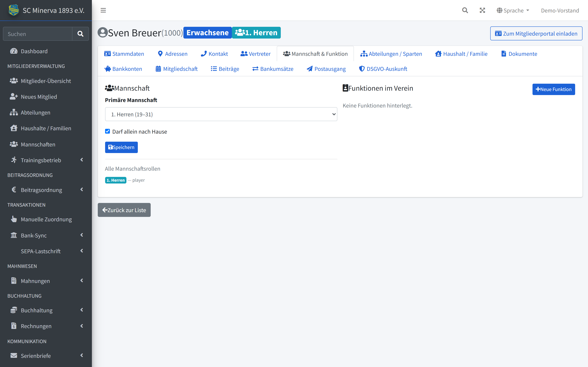The height and width of the screenshot is (367, 588).
Task: Switch to the Bankumsätze tab
Action: pos(273,69)
